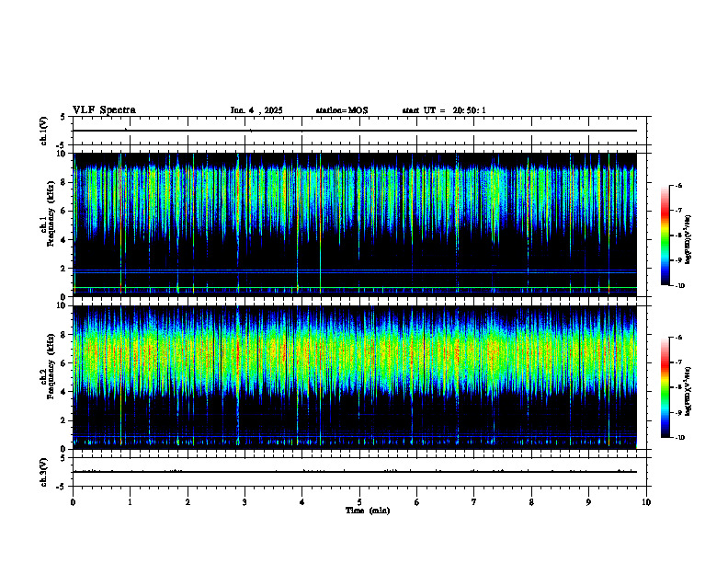Click the time axis tick "3"
The width and height of the screenshot is (728, 563).
[x=245, y=502]
